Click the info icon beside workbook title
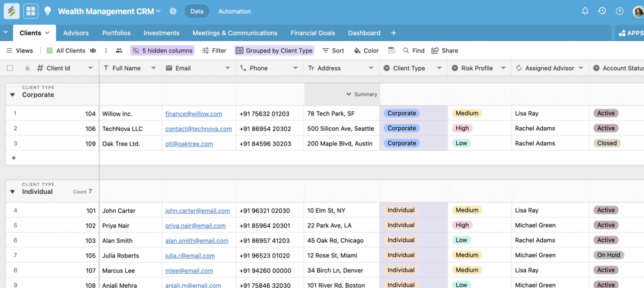Image resolution: width=644 pixels, height=288 pixels. (x=173, y=11)
